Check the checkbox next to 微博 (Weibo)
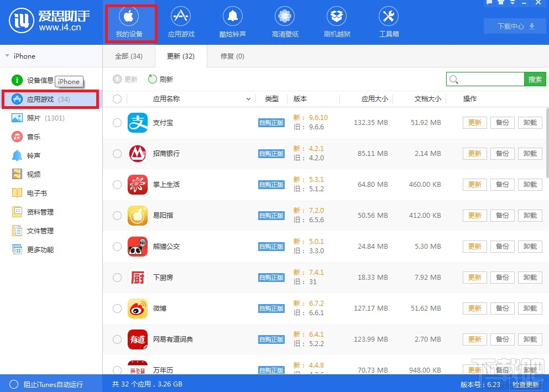This screenshot has width=549, height=392. coord(117,308)
